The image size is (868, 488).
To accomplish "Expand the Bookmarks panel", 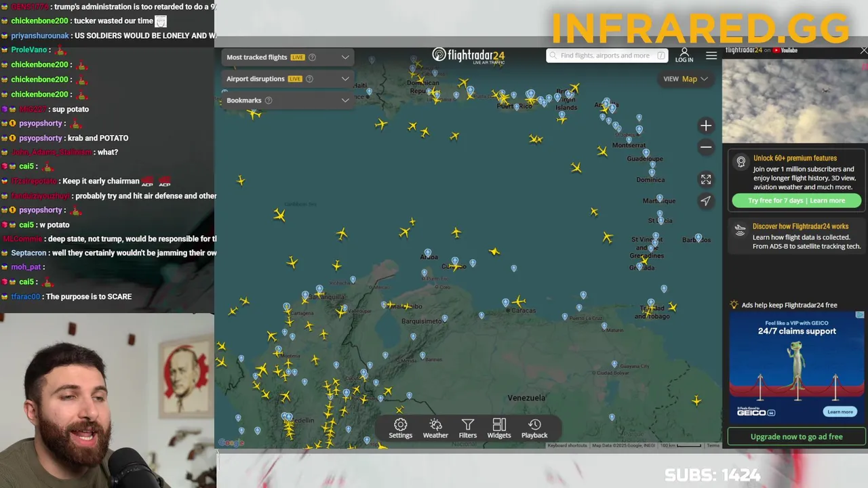I will [x=345, y=100].
